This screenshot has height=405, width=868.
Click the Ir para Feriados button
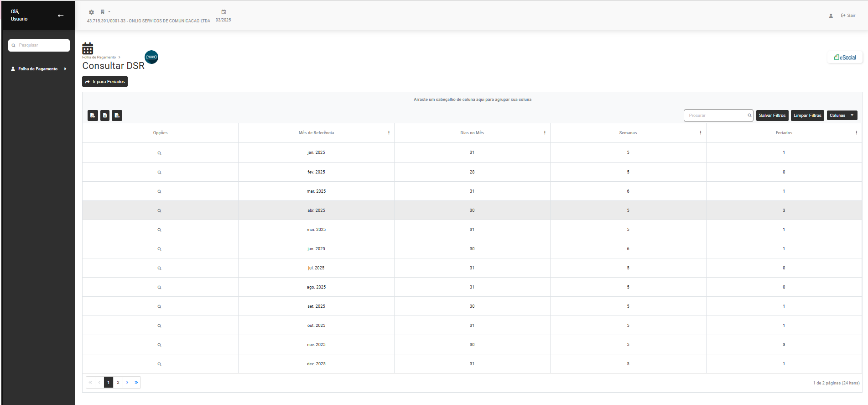(x=105, y=82)
